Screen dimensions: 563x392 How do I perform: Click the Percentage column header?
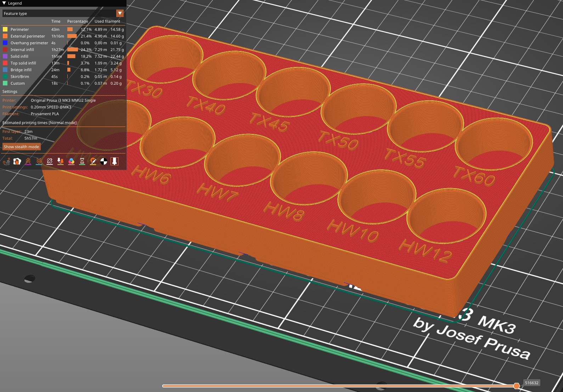(x=78, y=21)
